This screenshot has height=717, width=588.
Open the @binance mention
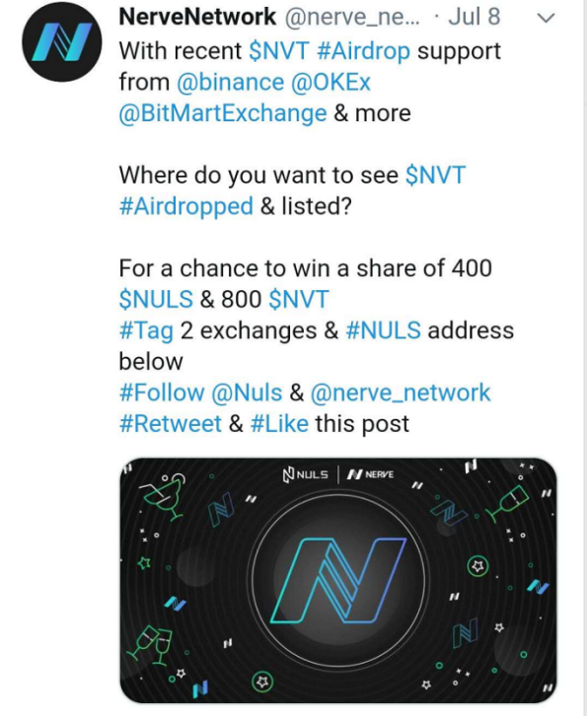tap(230, 83)
